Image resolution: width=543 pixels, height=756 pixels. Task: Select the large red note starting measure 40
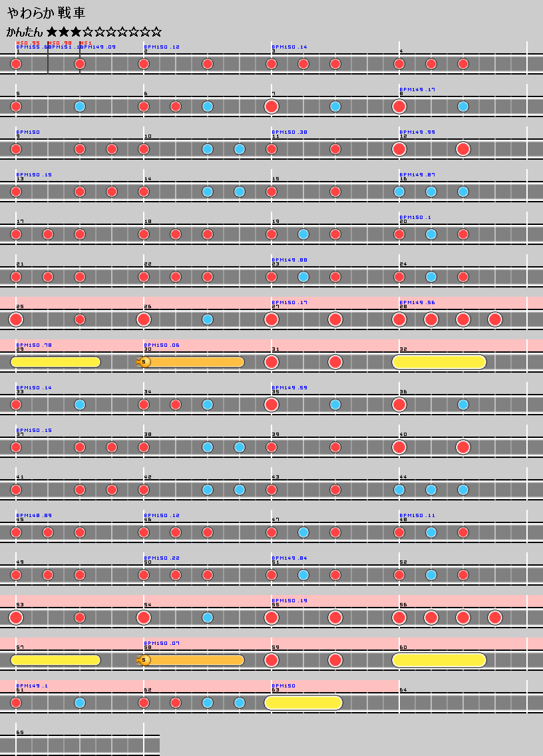(x=399, y=447)
